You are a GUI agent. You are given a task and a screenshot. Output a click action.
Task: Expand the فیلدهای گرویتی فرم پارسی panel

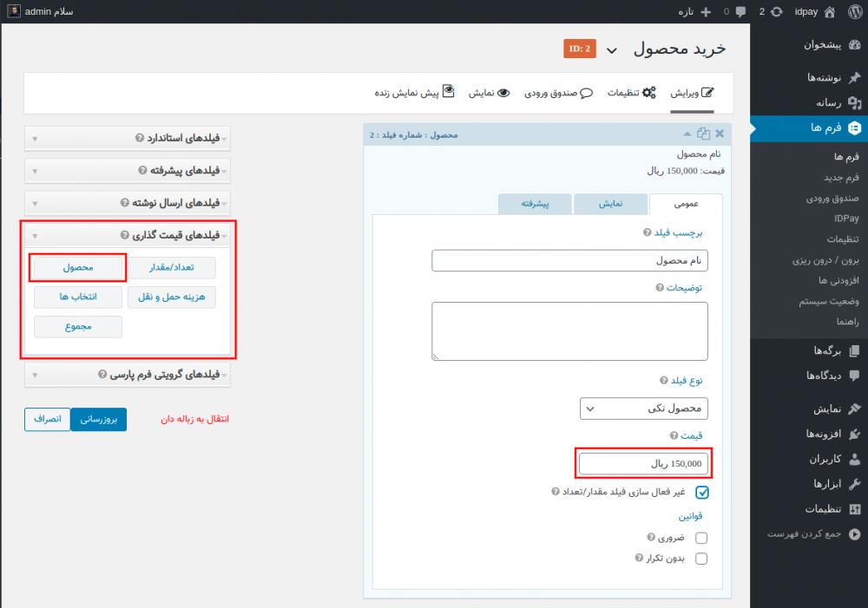click(x=128, y=375)
